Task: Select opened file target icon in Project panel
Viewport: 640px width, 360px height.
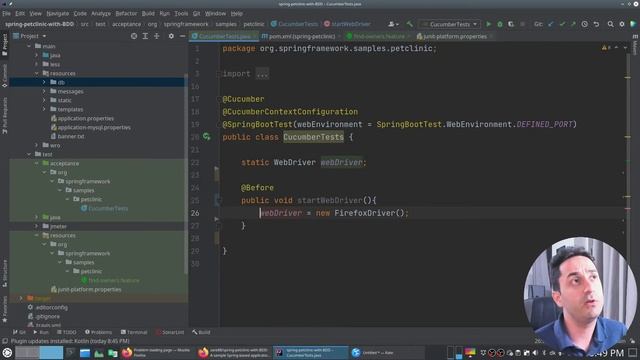Action: [134, 36]
